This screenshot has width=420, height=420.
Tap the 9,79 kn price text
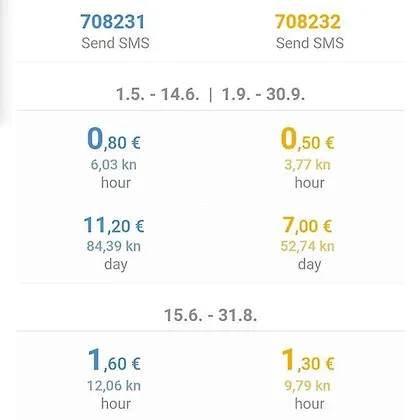[x=307, y=386]
